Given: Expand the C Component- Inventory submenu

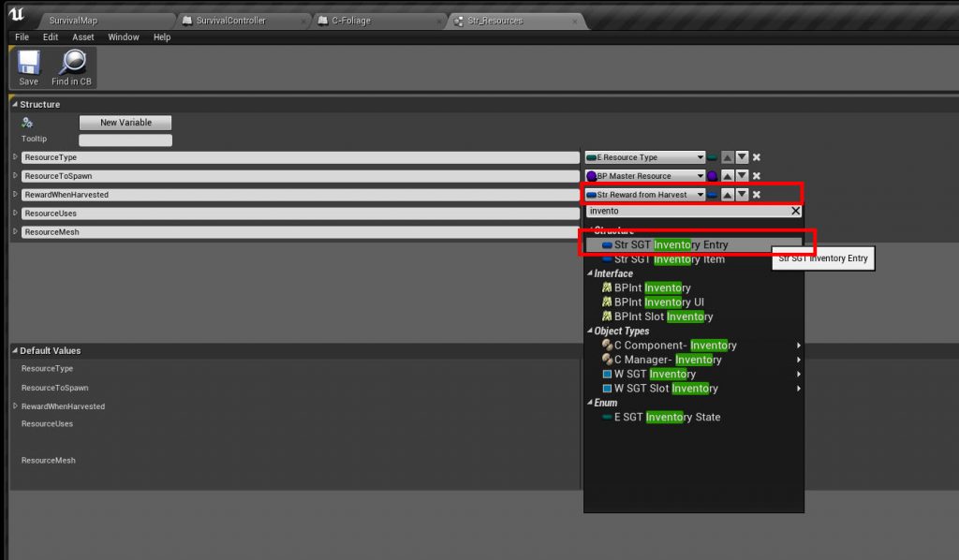Looking at the screenshot, I should [x=798, y=346].
